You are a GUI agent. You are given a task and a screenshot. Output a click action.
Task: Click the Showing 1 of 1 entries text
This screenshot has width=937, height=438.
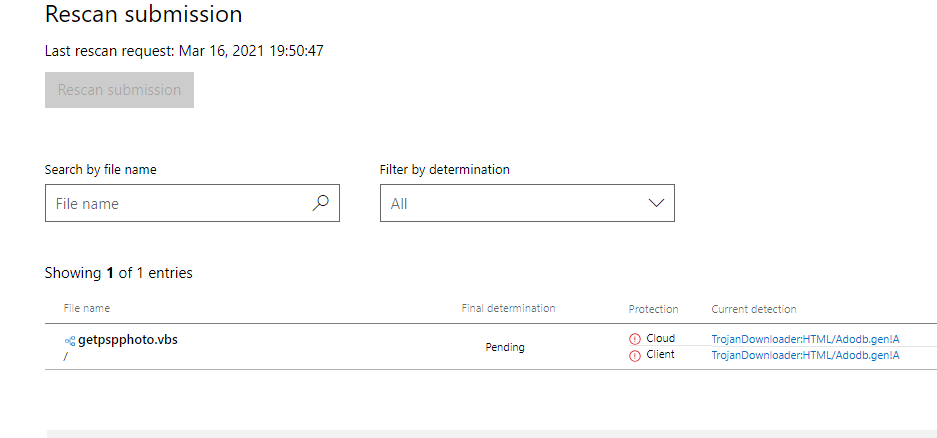click(119, 273)
